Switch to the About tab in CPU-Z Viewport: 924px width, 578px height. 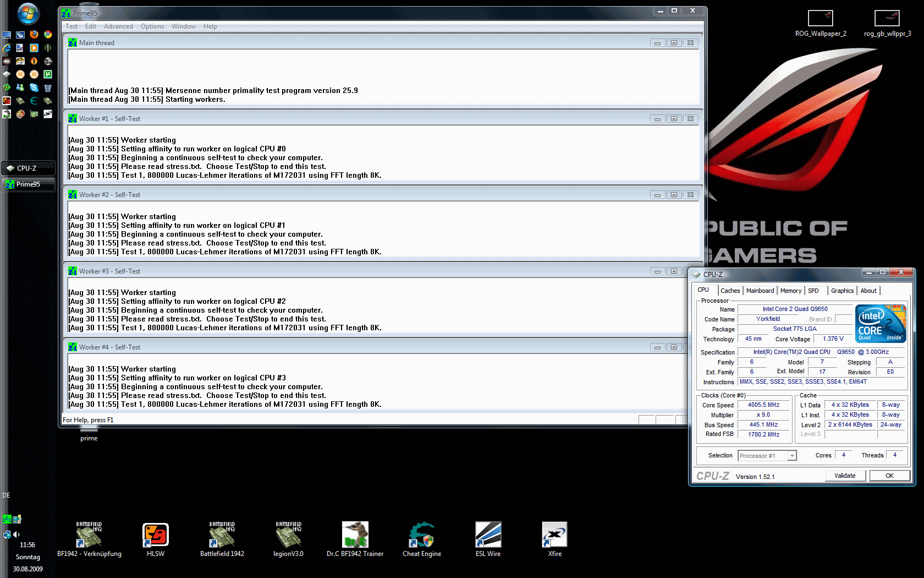(868, 291)
